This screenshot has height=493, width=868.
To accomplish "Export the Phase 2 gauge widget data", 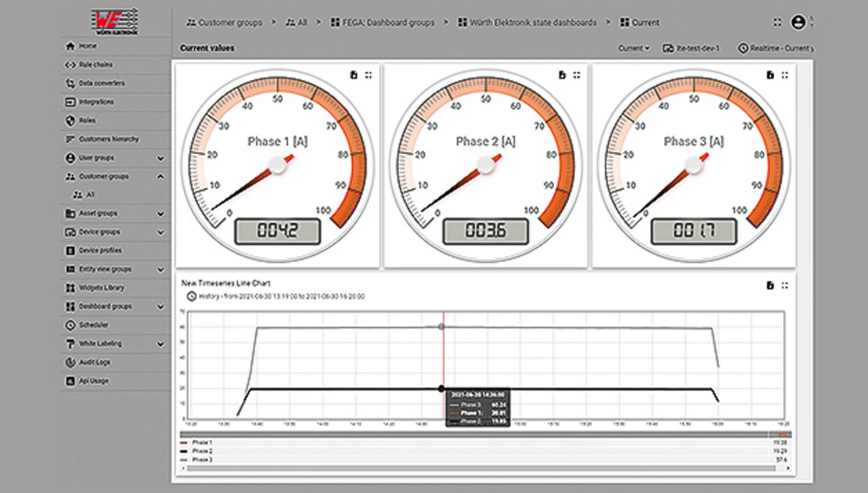I will pos(561,75).
